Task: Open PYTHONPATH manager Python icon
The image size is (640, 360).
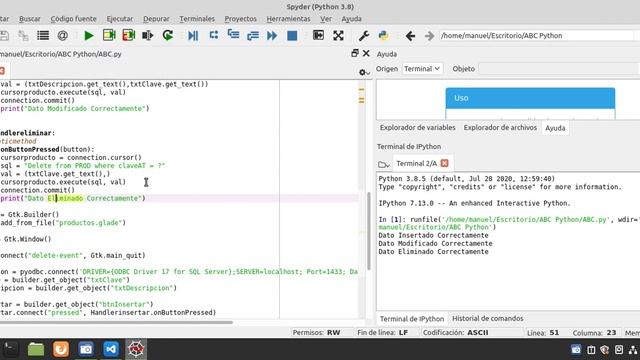Action: coord(384,36)
